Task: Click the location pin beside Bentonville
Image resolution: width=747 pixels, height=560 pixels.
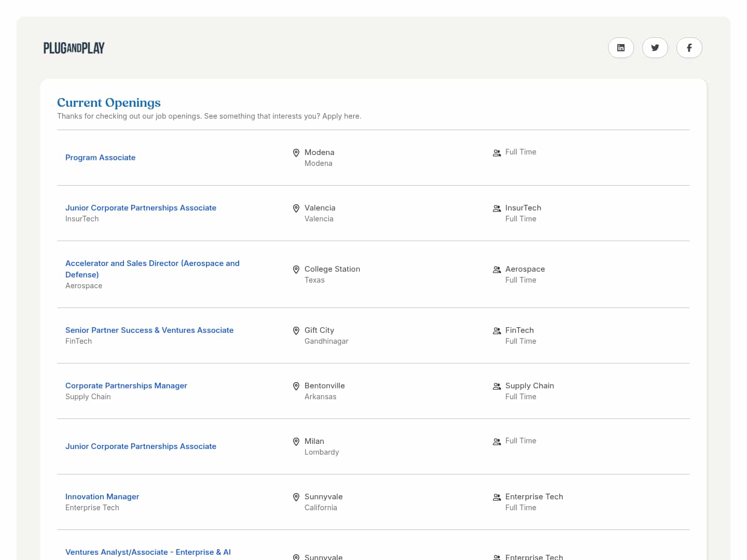Action: coord(296,386)
